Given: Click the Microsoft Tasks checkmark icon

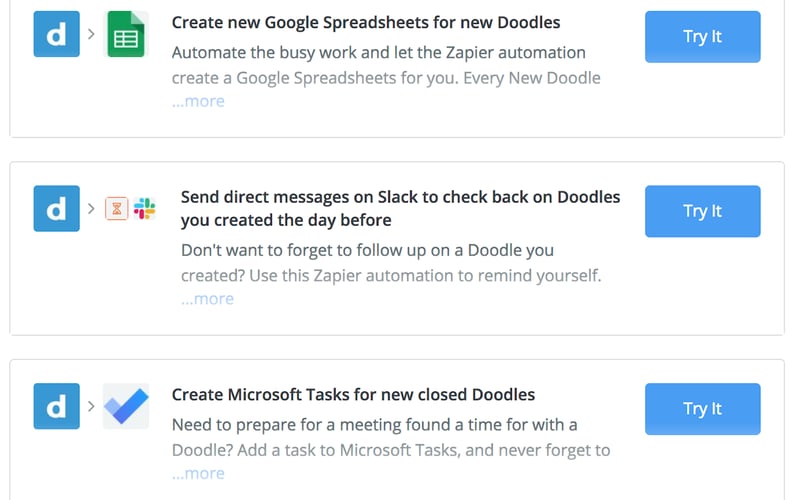Looking at the screenshot, I should (x=126, y=406).
